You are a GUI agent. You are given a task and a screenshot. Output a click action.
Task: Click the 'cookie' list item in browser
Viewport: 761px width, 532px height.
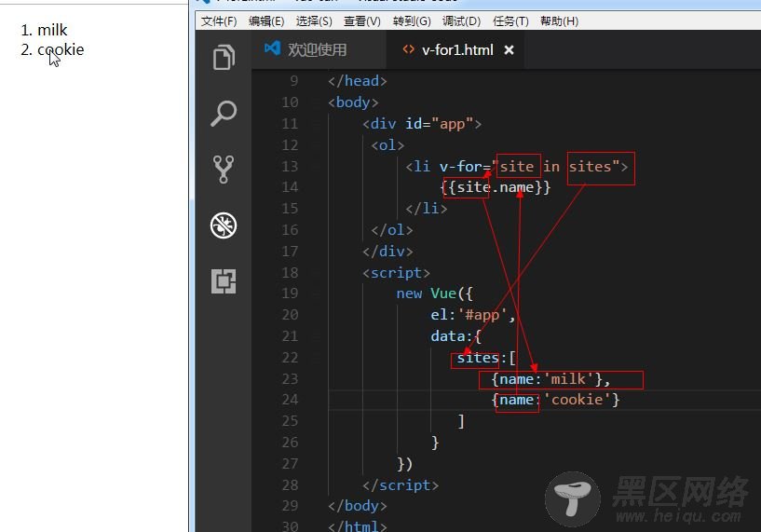click(61, 49)
